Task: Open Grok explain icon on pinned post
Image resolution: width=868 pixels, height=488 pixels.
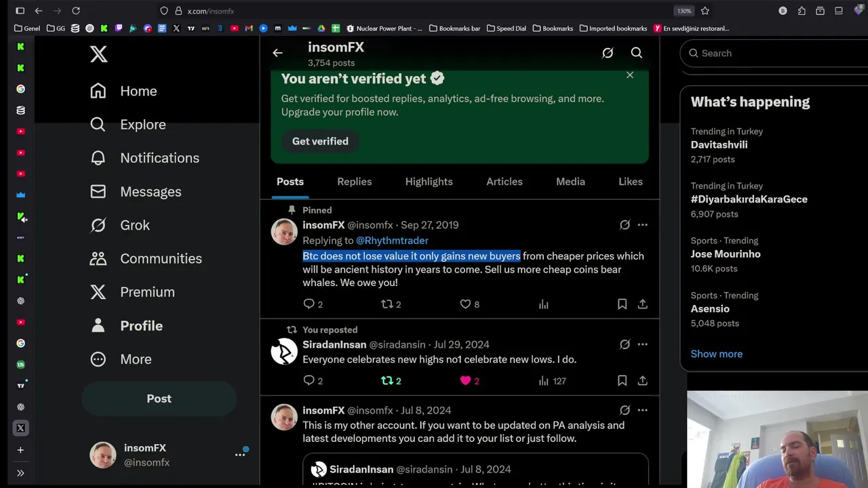Action: pyautogui.click(x=625, y=225)
